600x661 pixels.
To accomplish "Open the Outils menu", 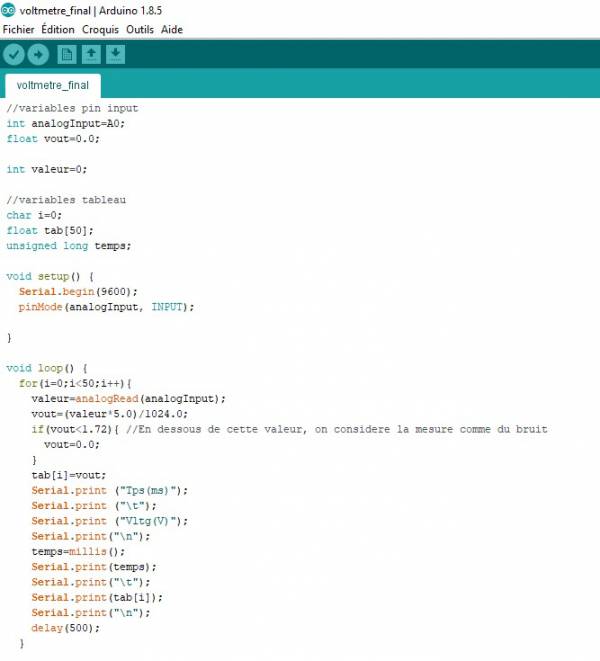I will pos(140,29).
